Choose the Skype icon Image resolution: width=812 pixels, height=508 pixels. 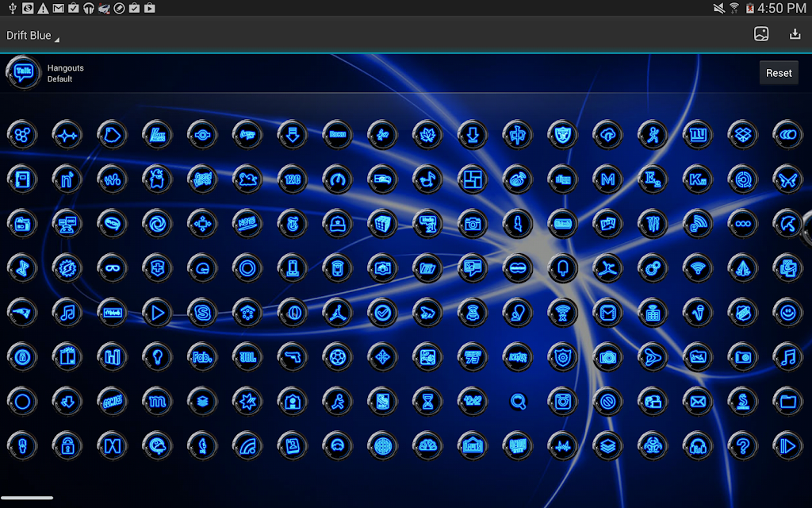coord(202,313)
